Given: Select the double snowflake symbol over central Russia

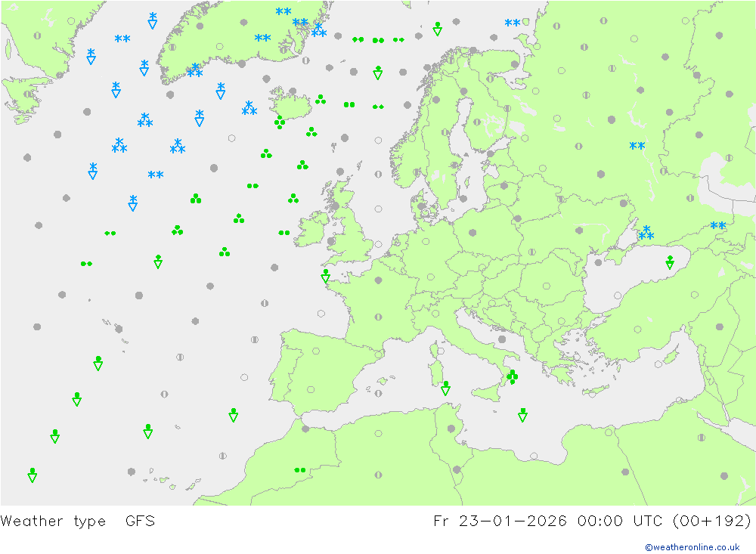Looking at the screenshot, I should 637,146.
